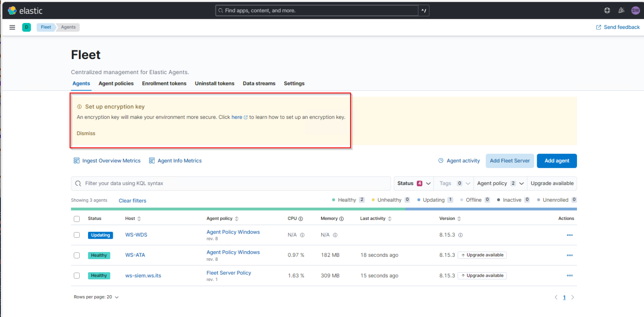
Task: Click Upgrade available badge for WS-ATA
Action: point(482,255)
